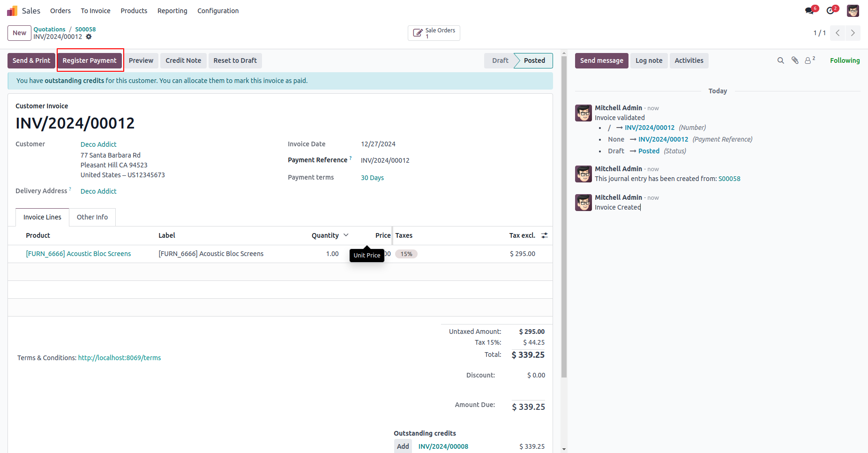Image resolution: width=868 pixels, height=453 pixels.
Task: Click the Send message button
Action: [x=602, y=60]
